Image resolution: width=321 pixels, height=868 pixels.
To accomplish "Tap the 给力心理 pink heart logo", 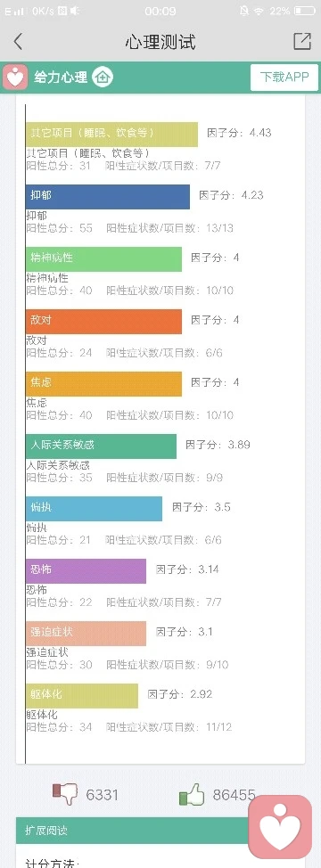I will tap(15, 77).
